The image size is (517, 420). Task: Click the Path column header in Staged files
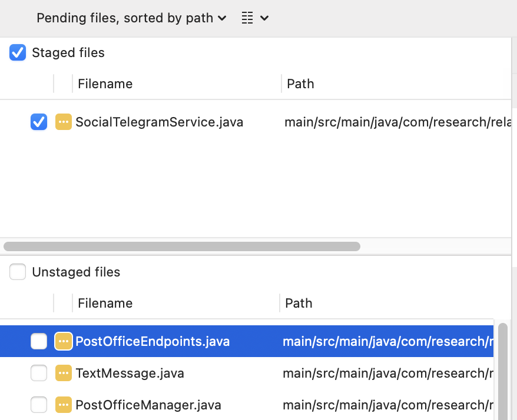(x=300, y=84)
